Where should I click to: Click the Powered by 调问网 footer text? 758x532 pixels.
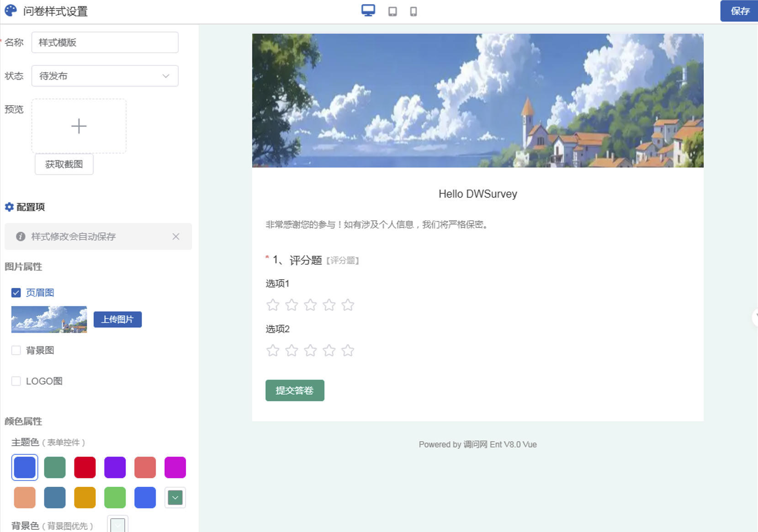(x=478, y=444)
